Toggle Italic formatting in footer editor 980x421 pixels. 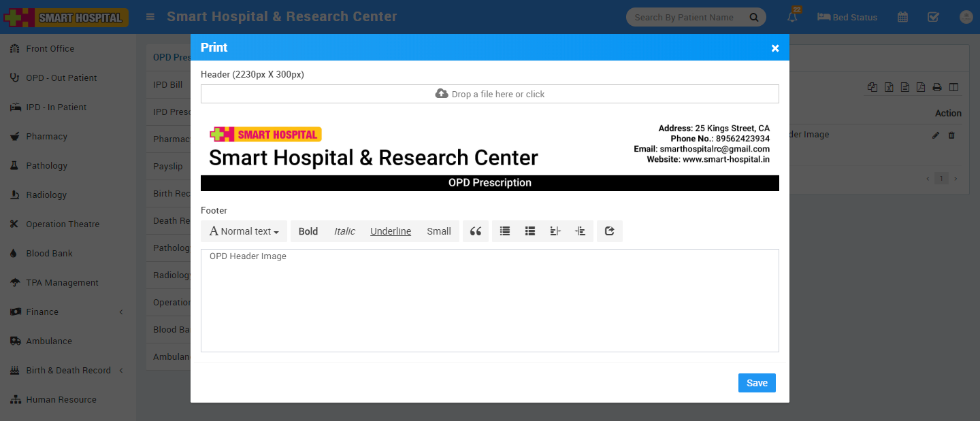pyautogui.click(x=344, y=231)
